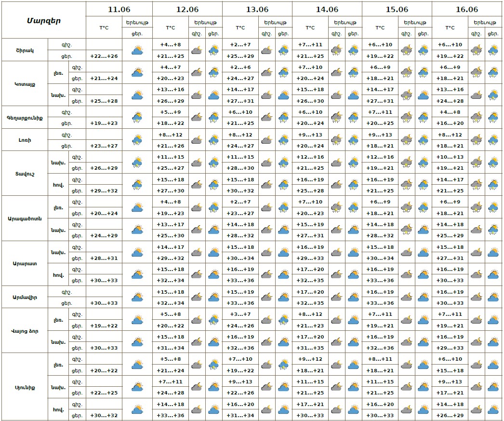Viewport: 504px width, 421px height.
Task: Click the 'Արմավիր' region label
Action: (25, 297)
